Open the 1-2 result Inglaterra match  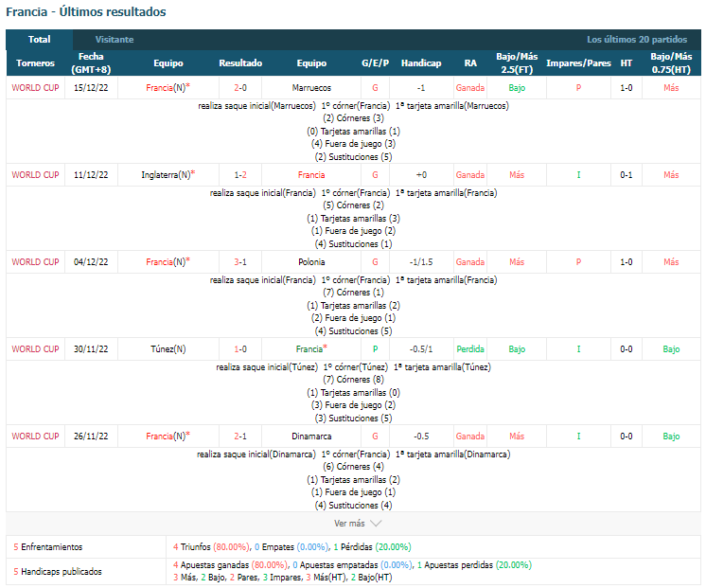pyautogui.click(x=240, y=175)
